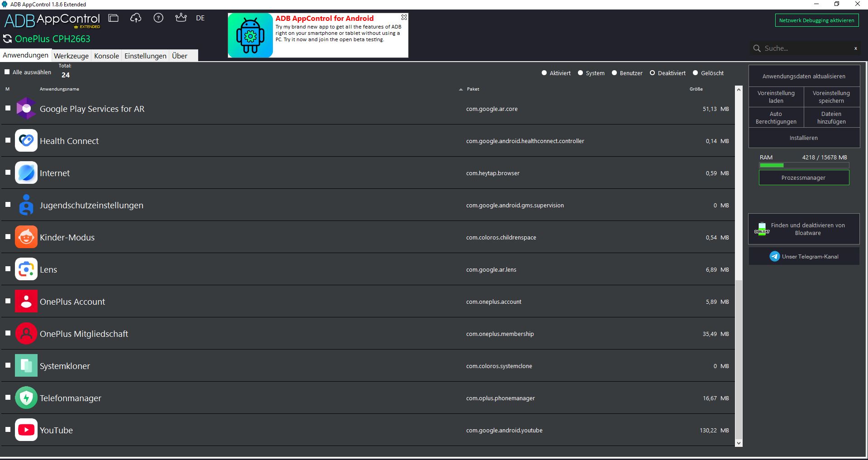Open the Prozessmanager button
Viewport: 868px width, 460px height.
click(804, 177)
